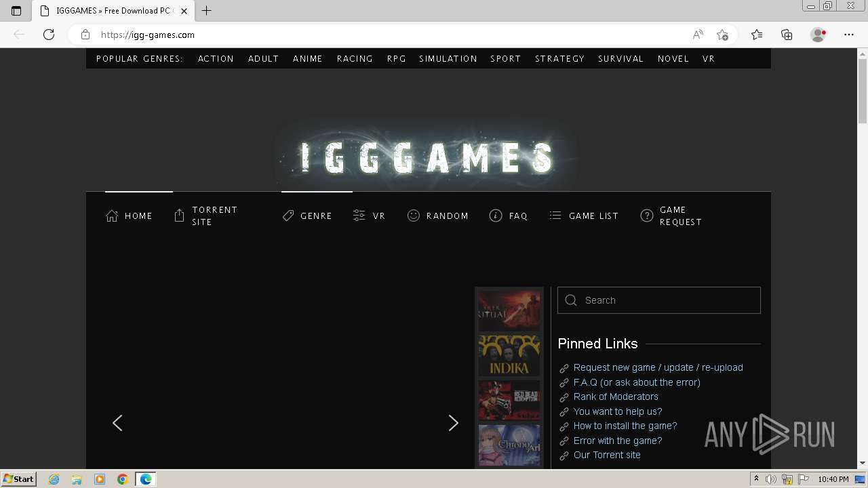Open VR navigation item with sliders icon

(x=369, y=216)
